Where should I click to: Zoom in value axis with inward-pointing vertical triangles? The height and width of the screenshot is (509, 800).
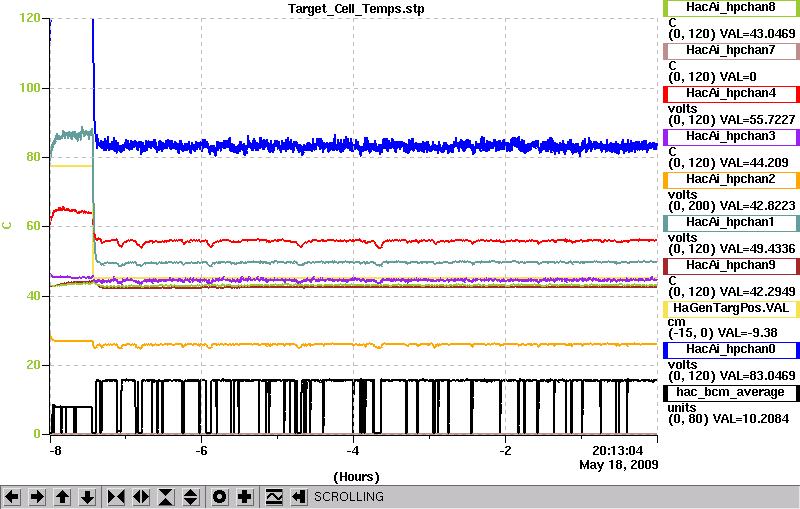point(166,496)
